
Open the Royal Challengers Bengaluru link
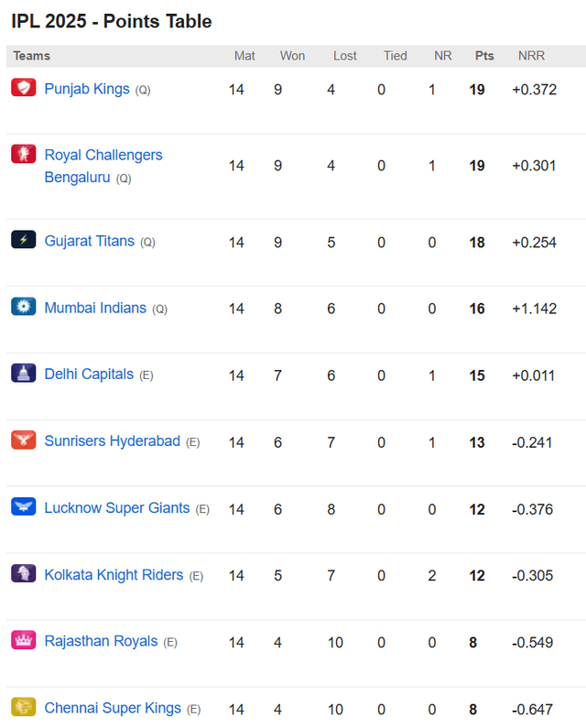click(103, 166)
